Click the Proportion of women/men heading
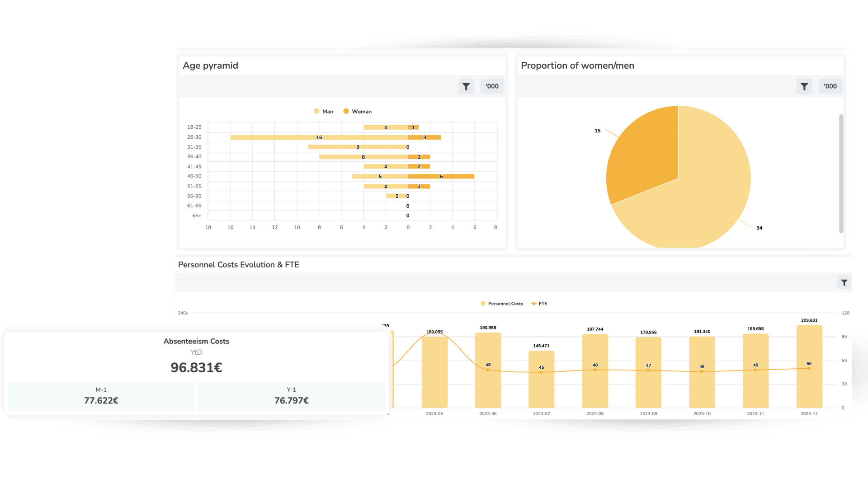 (x=577, y=66)
